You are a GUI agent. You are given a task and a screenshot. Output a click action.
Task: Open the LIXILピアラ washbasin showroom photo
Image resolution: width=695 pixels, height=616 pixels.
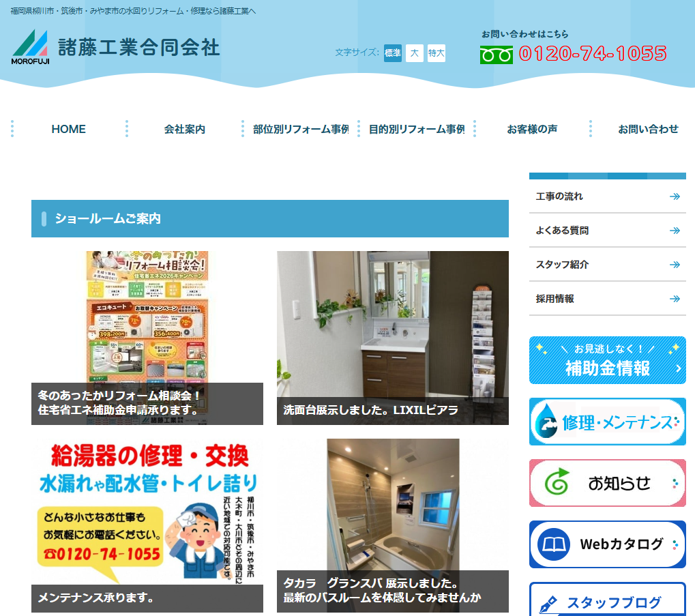(x=392, y=327)
